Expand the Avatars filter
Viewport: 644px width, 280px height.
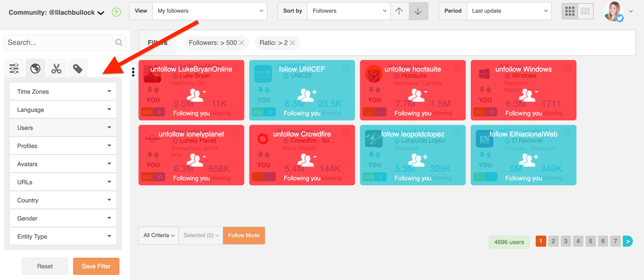(x=63, y=164)
